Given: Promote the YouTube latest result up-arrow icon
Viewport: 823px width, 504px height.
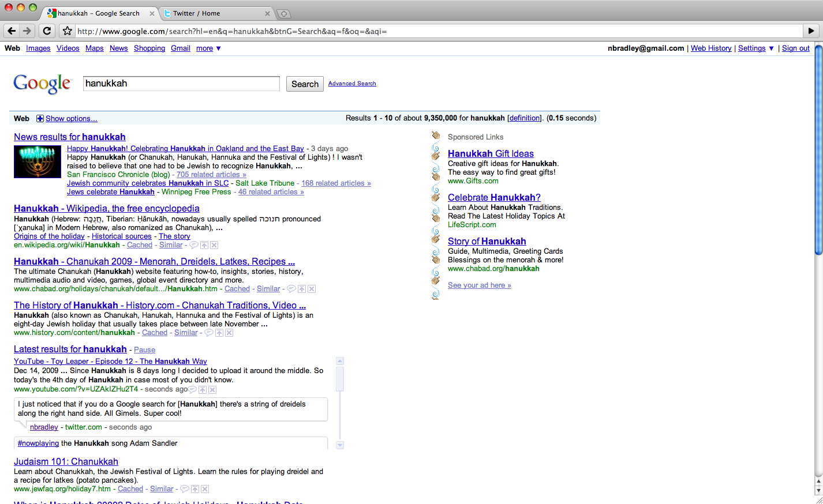Looking at the screenshot, I should [x=203, y=390].
